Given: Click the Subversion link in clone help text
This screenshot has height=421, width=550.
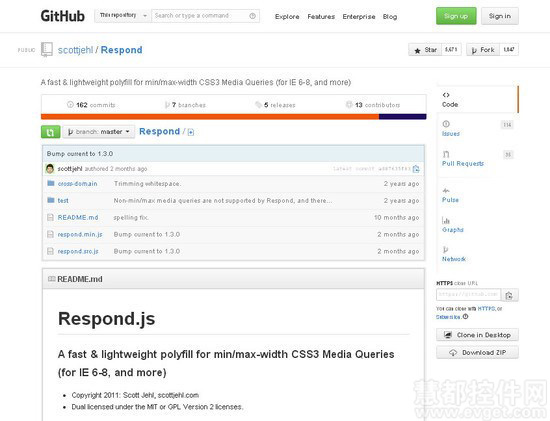Looking at the screenshot, I should click(x=448, y=317).
